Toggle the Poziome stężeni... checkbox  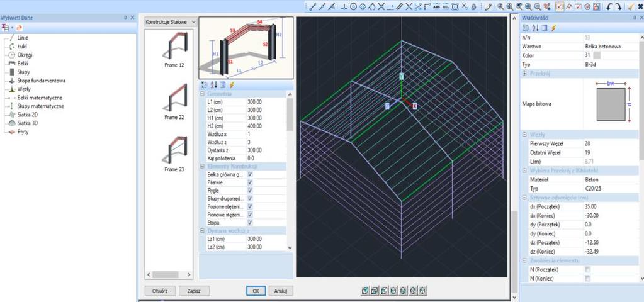pos(250,207)
